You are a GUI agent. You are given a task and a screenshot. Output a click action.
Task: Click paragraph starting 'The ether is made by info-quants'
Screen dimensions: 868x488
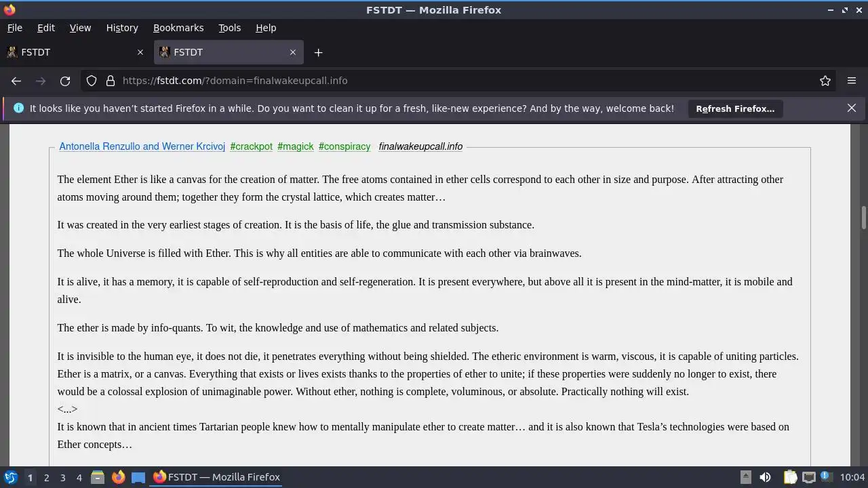tap(278, 328)
